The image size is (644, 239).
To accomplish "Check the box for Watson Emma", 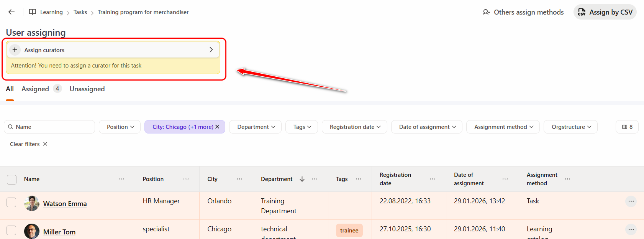I will coord(11,202).
